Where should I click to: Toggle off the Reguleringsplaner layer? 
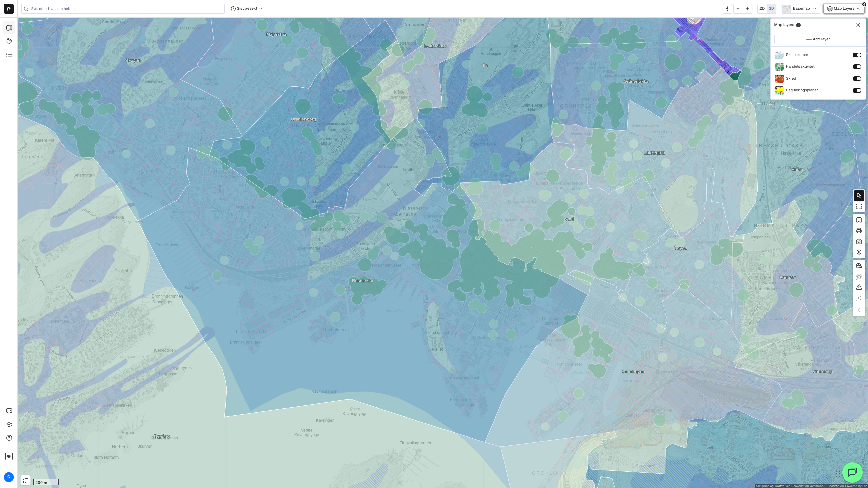857,90
